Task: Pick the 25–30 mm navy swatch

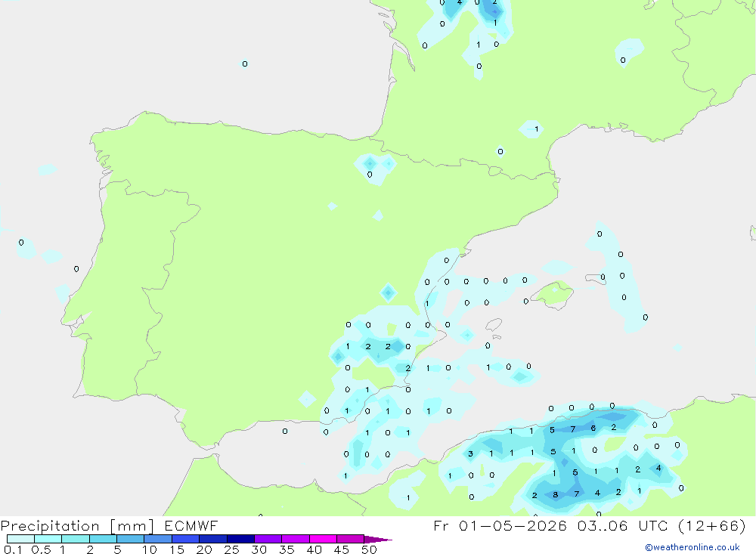Action: pyautogui.click(x=240, y=539)
